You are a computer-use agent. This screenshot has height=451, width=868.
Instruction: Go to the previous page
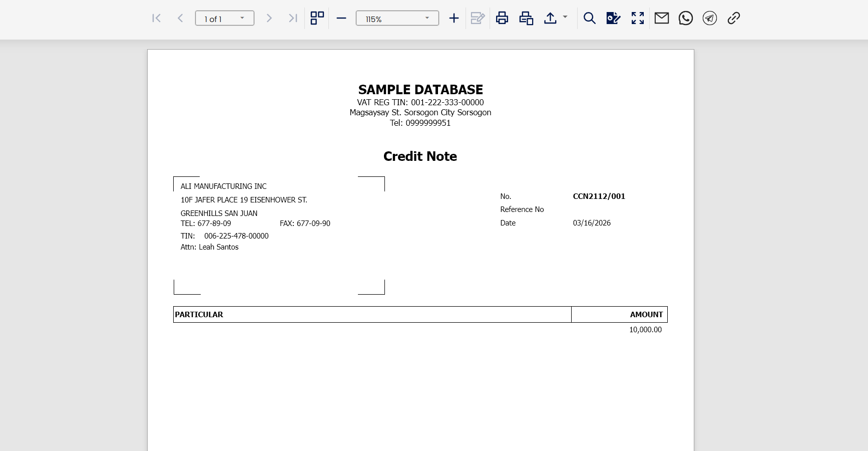tap(180, 19)
